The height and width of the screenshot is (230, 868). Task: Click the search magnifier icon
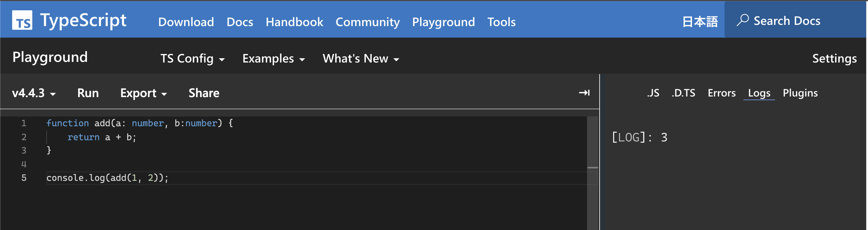(x=742, y=20)
